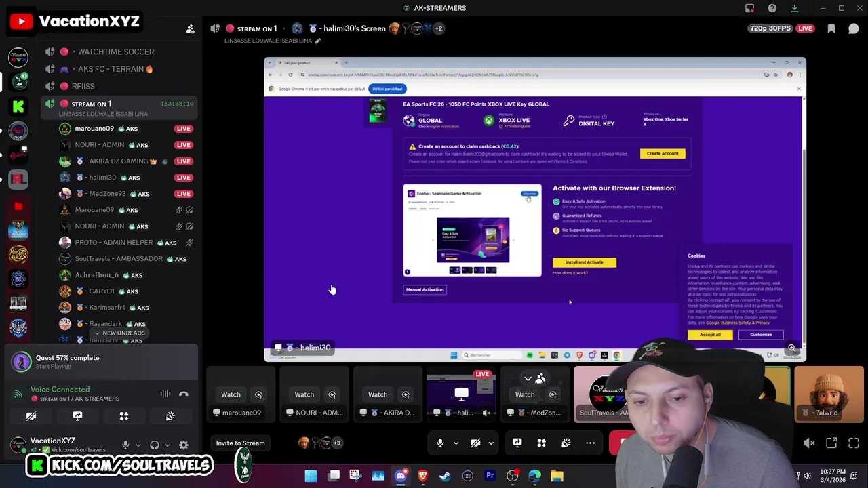Open input device options arrow next to user panel mic
Viewport: 868px width, 488px height.
pos(138,445)
